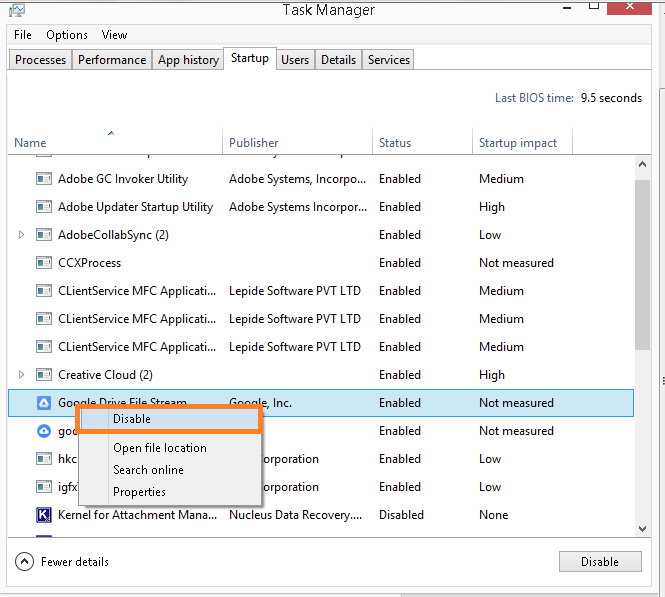Switch to the App history tab
Viewport: 665px width, 597px height.
click(188, 60)
